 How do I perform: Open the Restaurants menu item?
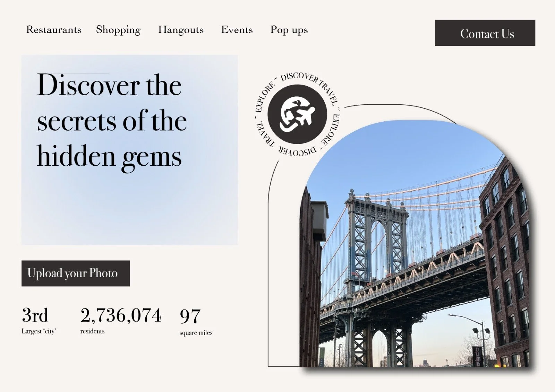(54, 30)
